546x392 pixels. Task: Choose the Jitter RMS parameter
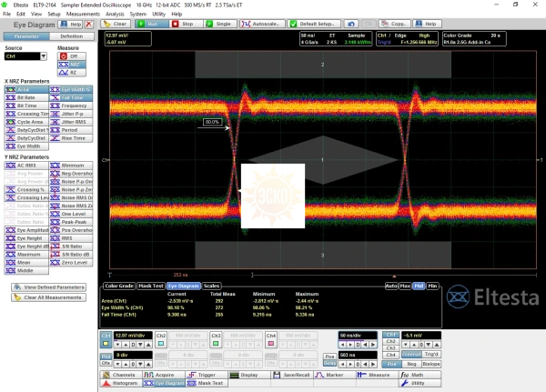tap(74, 121)
